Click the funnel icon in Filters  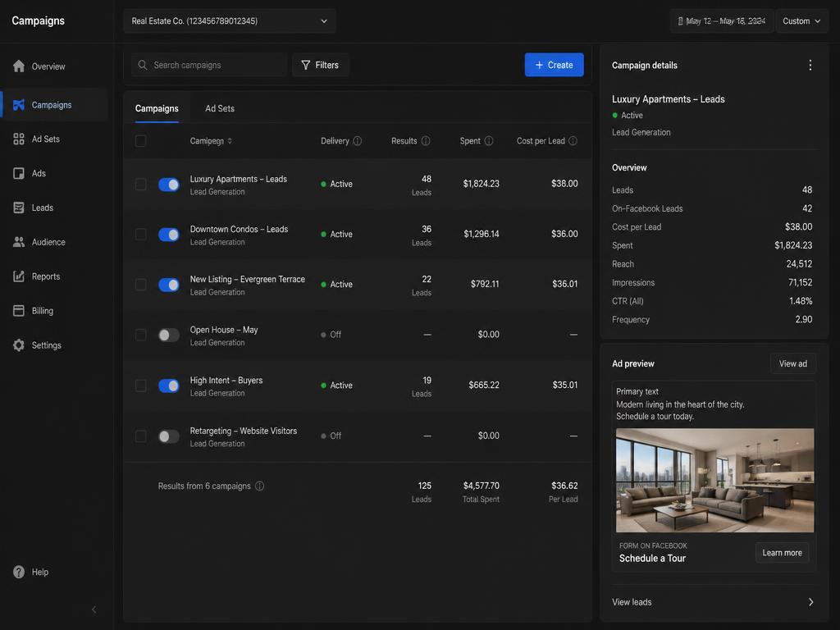305,65
